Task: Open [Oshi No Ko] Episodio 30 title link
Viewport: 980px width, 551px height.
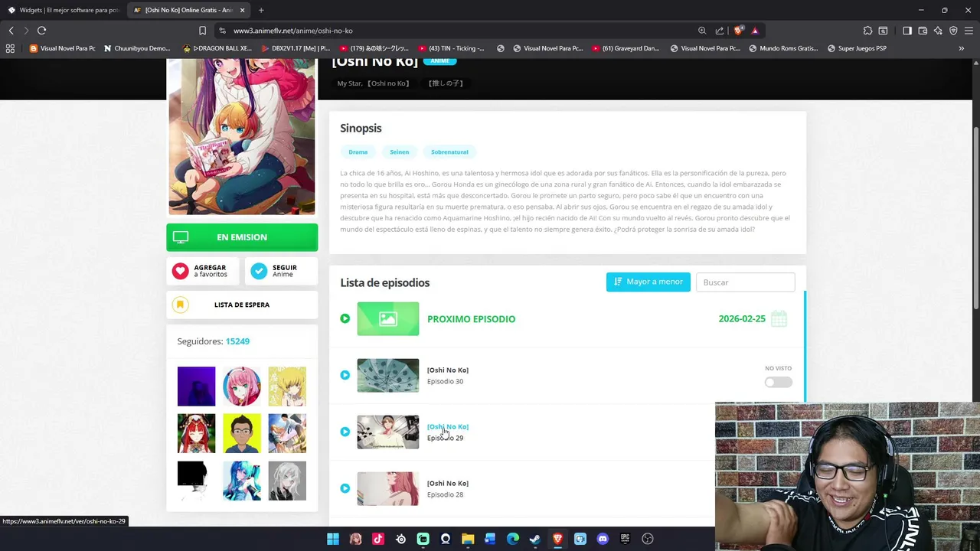Action: [x=448, y=370]
